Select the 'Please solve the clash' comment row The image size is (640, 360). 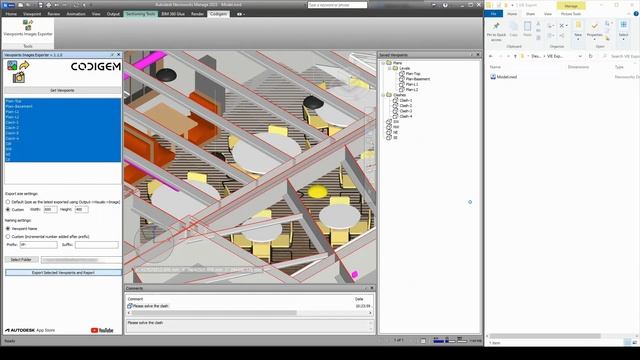coord(249,306)
